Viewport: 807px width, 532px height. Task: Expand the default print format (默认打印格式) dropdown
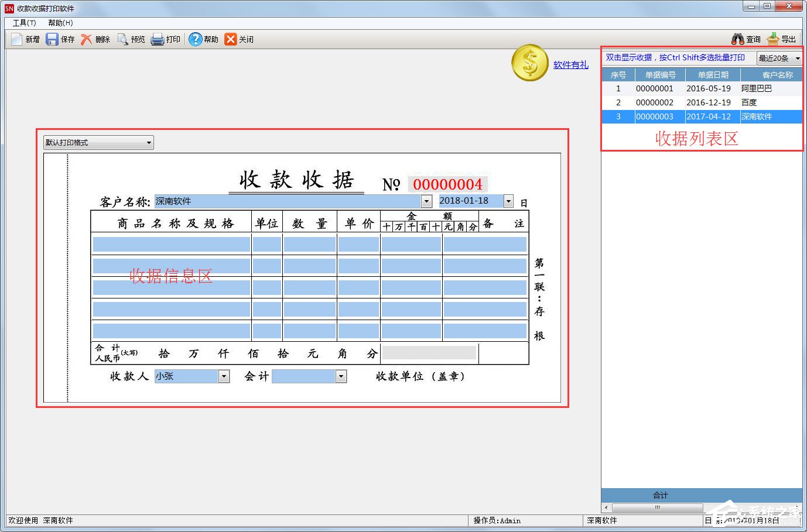click(149, 143)
